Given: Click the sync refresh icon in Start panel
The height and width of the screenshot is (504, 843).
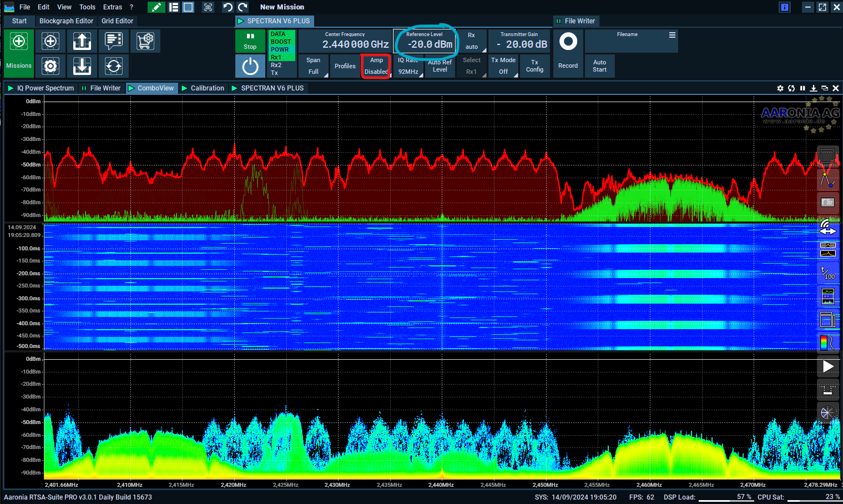Looking at the screenshot, I should (114, 67).
